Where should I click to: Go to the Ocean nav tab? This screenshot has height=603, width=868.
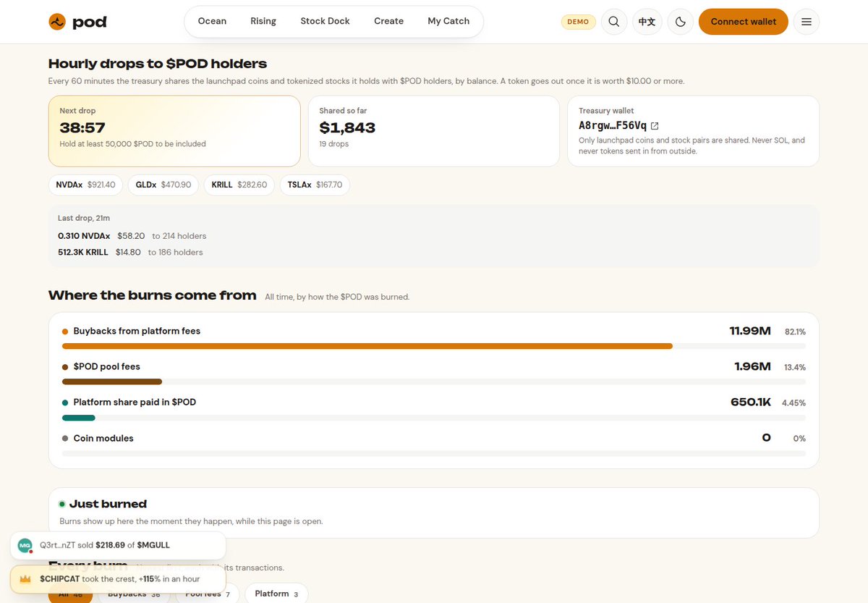pyautogui.click(x=212, y=22)
